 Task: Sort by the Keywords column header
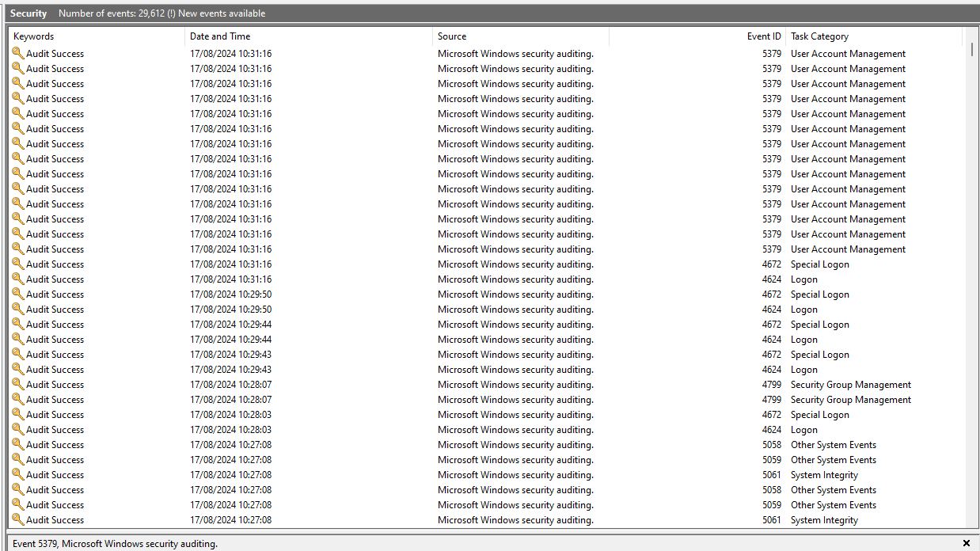click(x=97, y=36)
